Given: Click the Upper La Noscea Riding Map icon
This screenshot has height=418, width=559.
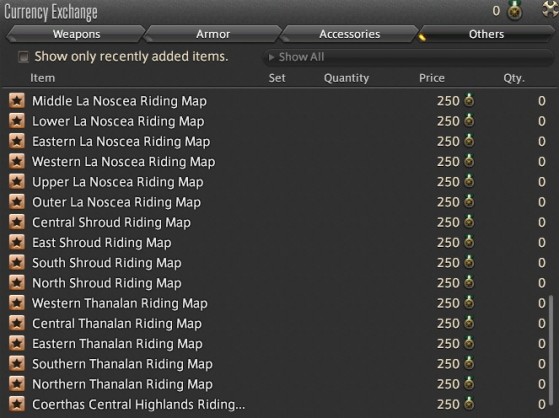Looking at the screenshot, I should [17, 182].
